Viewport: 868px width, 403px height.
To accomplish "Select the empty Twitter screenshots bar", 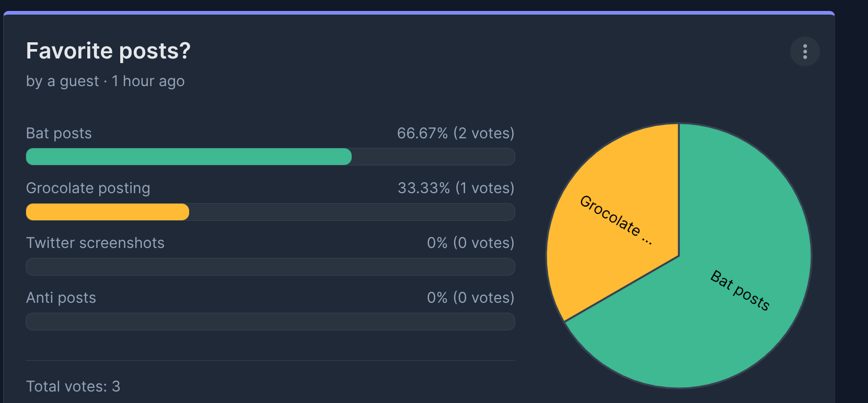I will click(x=270, y=267).
